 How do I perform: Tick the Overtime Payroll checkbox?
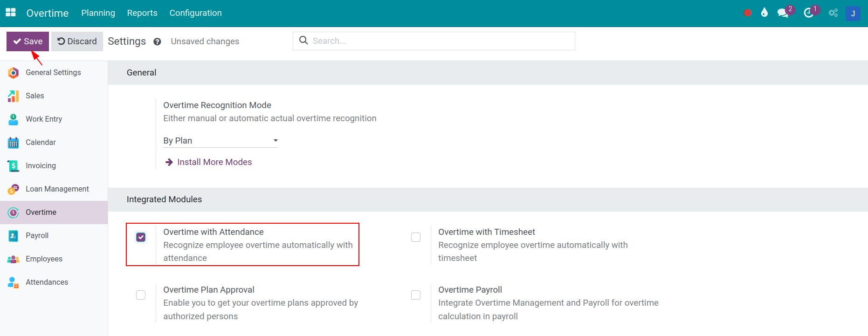pyautogui.click(x=416, y=295)
